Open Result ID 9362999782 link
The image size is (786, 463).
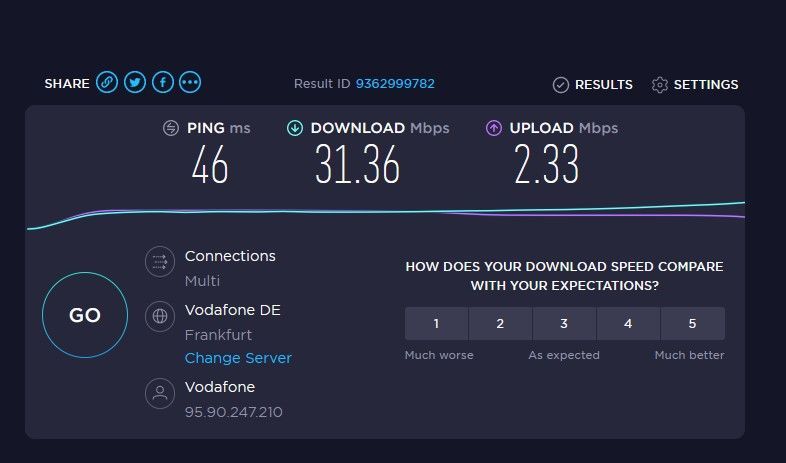click(x=395, y=84)
